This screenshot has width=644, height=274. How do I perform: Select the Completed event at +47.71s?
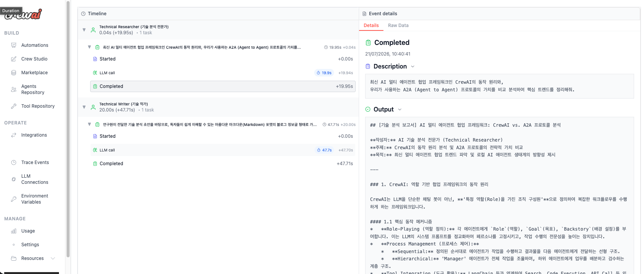pyautogui.click(x=223, y=164)
